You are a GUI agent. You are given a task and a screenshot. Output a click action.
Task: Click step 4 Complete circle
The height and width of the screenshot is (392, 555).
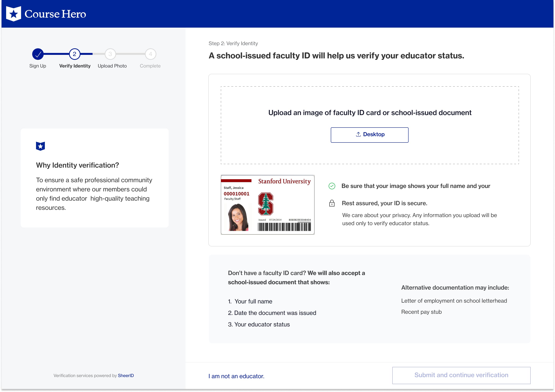150,54
